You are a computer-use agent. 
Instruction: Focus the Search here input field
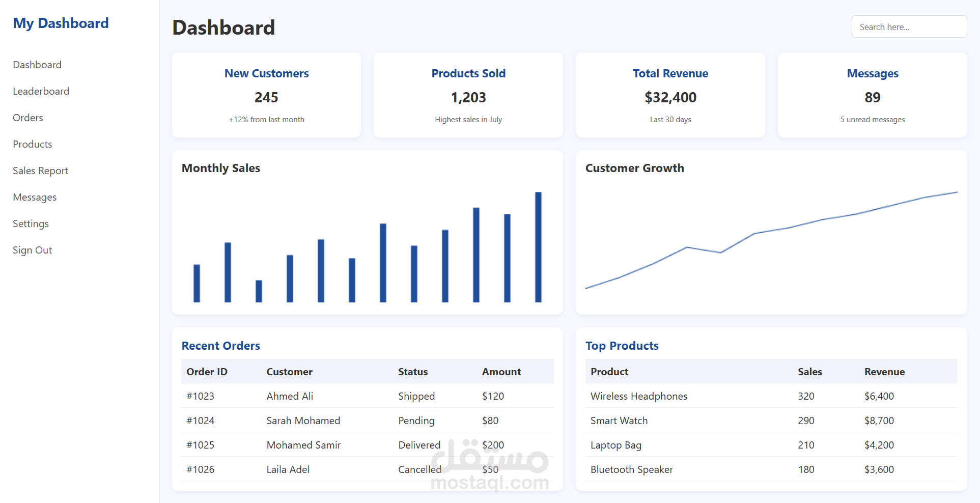coord(909,27)
